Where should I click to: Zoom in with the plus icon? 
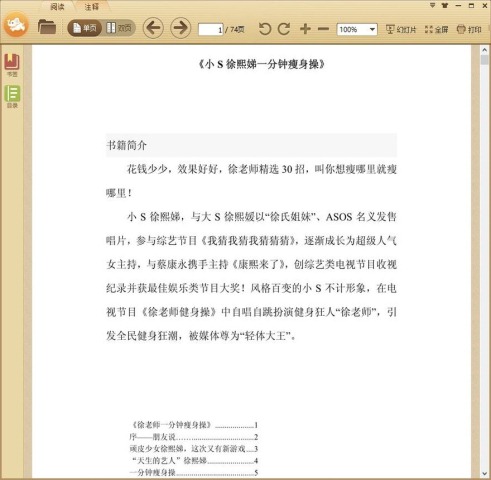point(305,29)
